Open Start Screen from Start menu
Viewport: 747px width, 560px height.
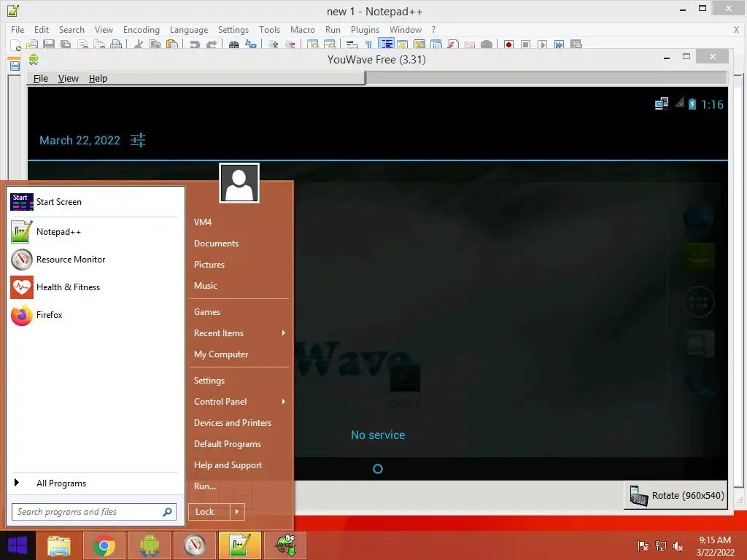coord(94,202)
